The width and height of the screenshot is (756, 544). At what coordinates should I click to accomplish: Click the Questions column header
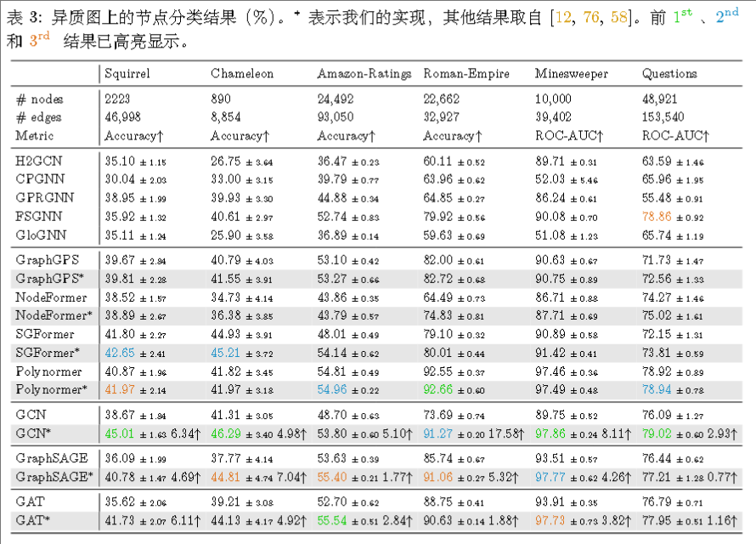click(x=669, y=74)
